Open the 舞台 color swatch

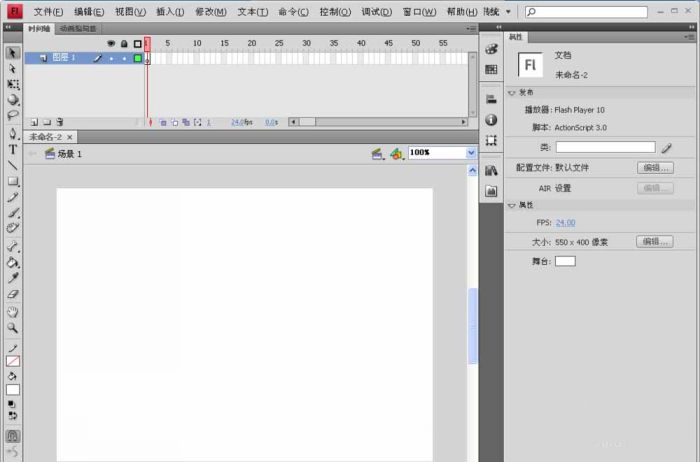pos(565,261)
